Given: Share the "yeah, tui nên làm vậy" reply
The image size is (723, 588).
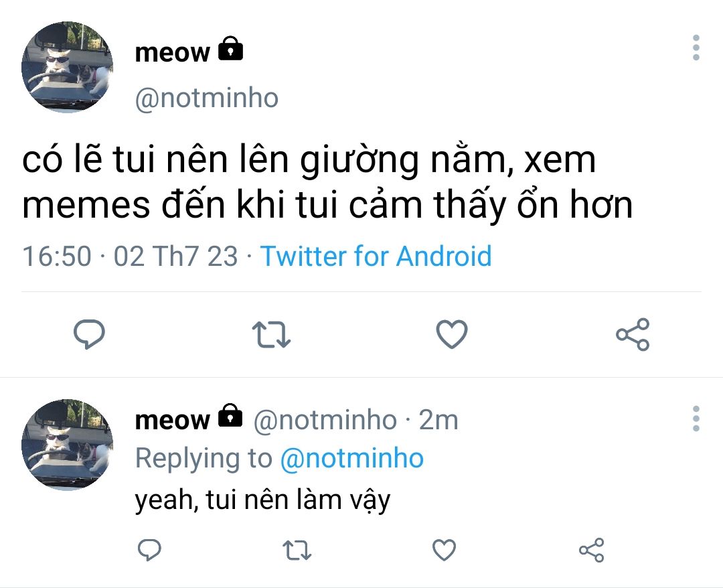Looking at the screenshot, I should click(591, 550).
